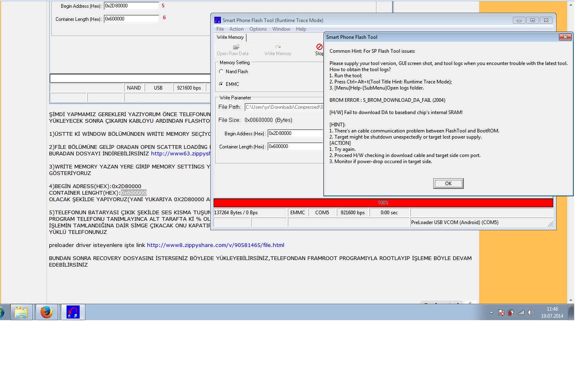Click Container Length field in Flash Tool window
This screenshot has height=368, width=588.
pos(295,146)
